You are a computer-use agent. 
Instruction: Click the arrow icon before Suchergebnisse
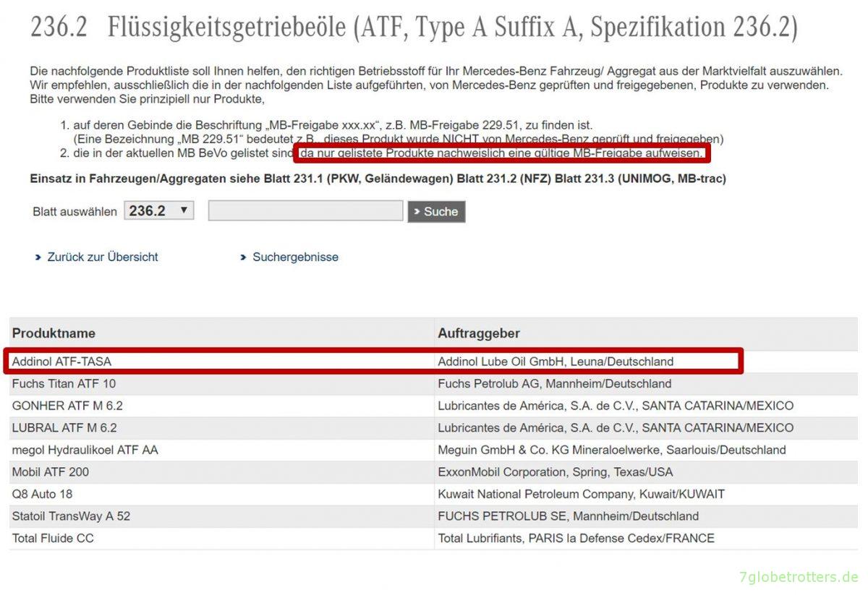[x=243, y=257]
